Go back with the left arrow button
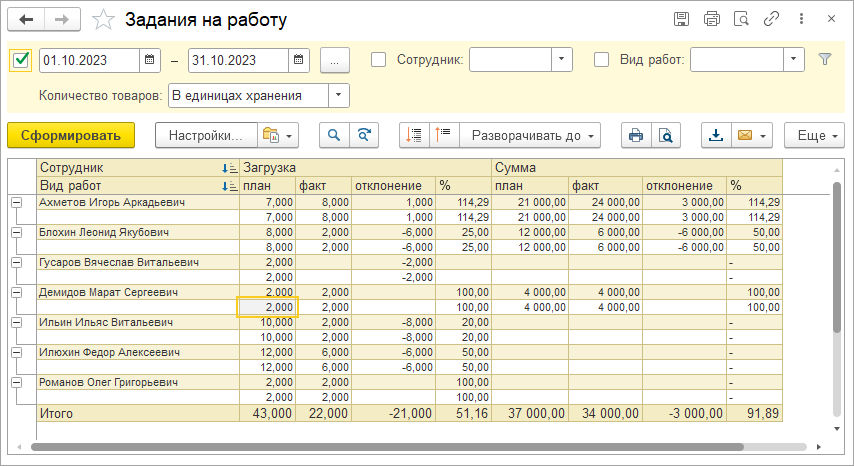Screen dimensions: 854x466 click(x=26, y=20)
